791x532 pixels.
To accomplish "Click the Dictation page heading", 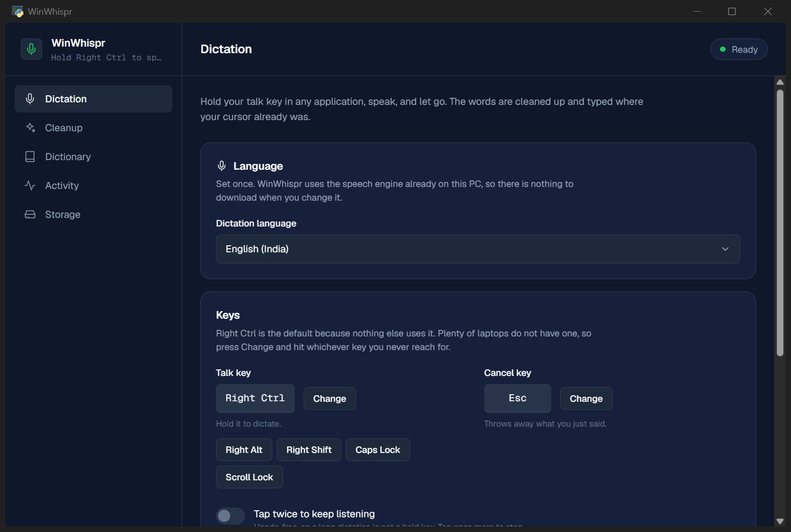I will click(226, 49).
